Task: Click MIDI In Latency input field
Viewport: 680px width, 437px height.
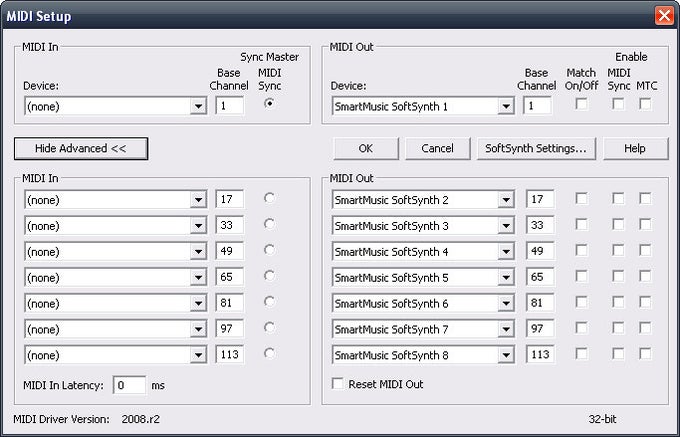Action: [x=129, y=385]
